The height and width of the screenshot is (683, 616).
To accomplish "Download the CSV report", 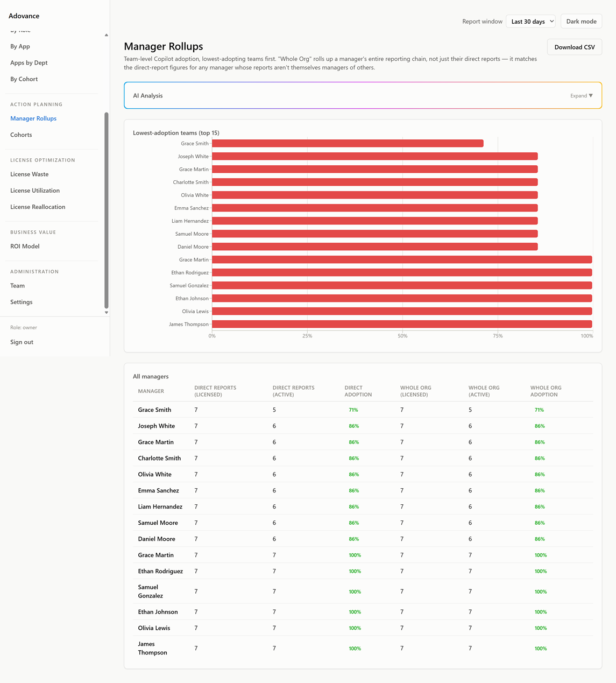I will [575, 47].
